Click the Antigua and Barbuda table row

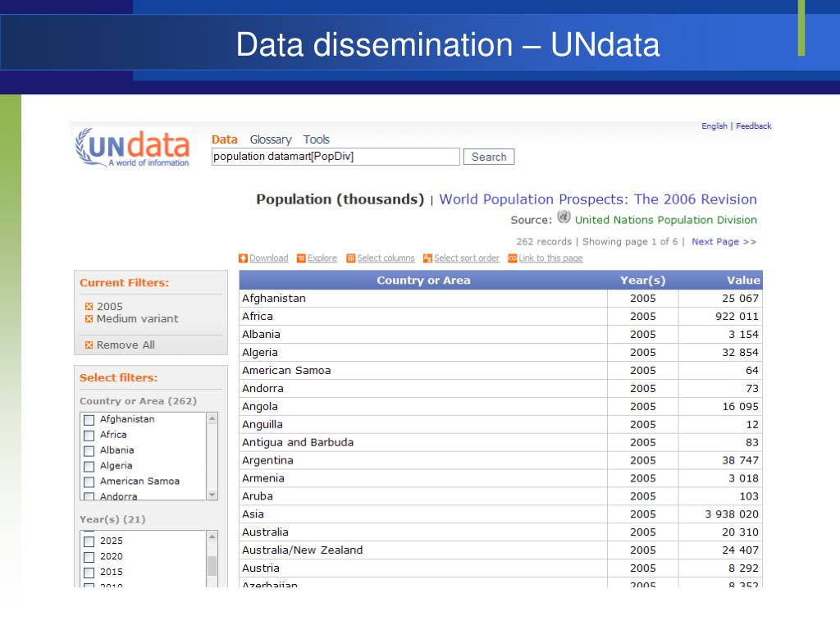tap(501, 442)
